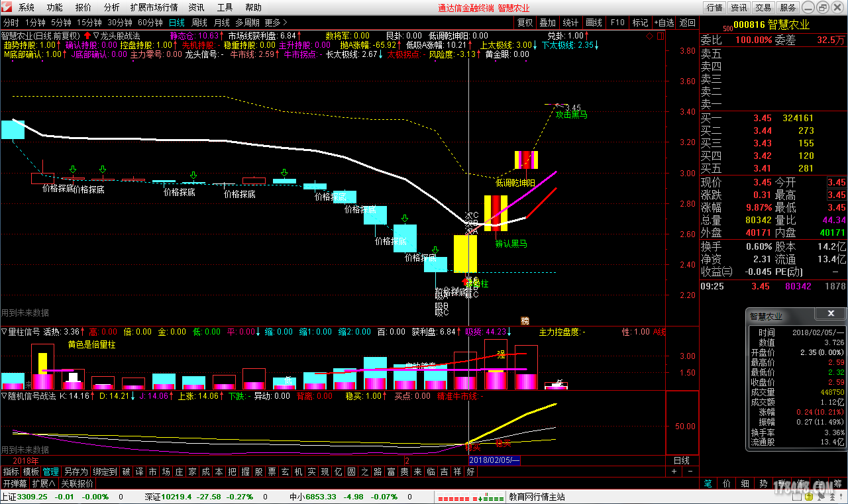Select the 日线 period tab

pyautogui.click(x=178, y=23)
